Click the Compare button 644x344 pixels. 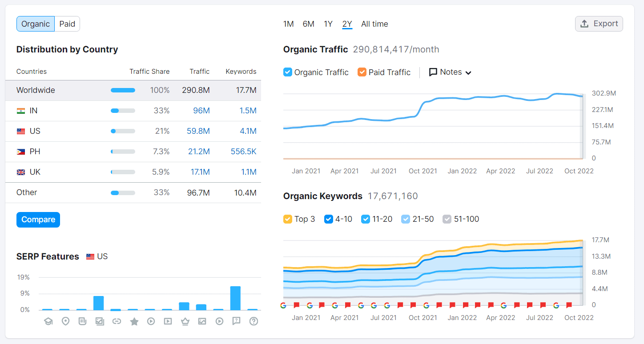38,220
